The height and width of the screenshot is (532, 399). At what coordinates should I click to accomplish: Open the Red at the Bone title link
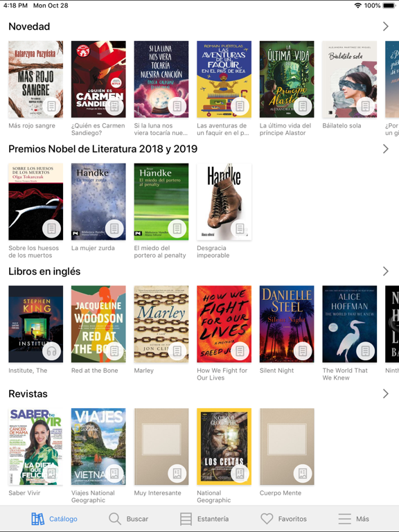[x=95, y=371]
